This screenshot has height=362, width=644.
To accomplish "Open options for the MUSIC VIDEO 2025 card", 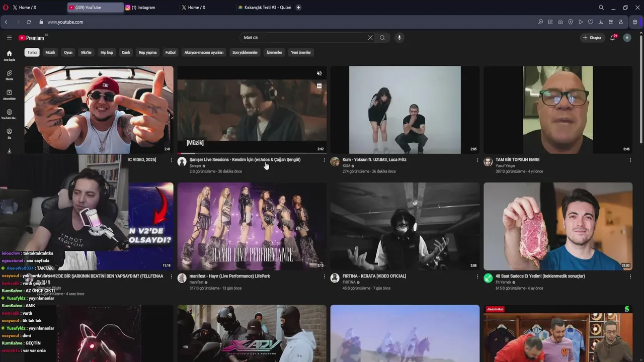I will coord(171,160).
